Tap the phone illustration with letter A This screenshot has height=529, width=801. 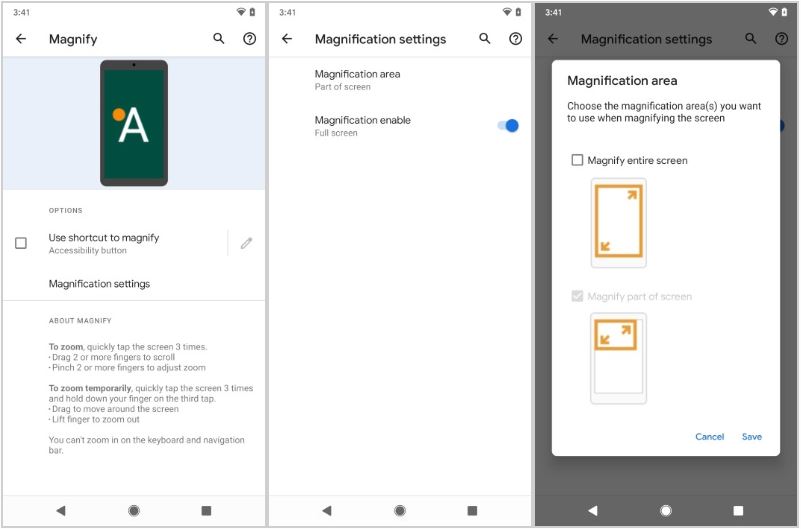[x=134, y=123]
